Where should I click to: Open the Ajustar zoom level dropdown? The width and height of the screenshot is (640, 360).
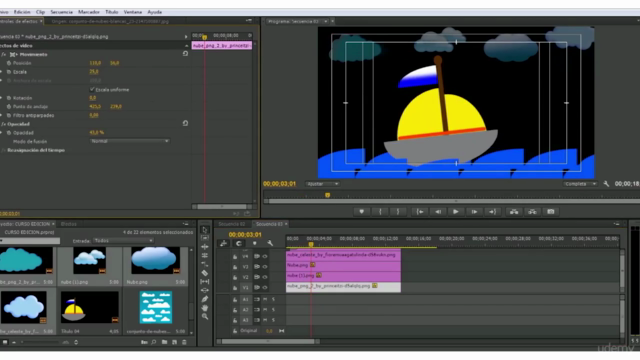[322, 184]
